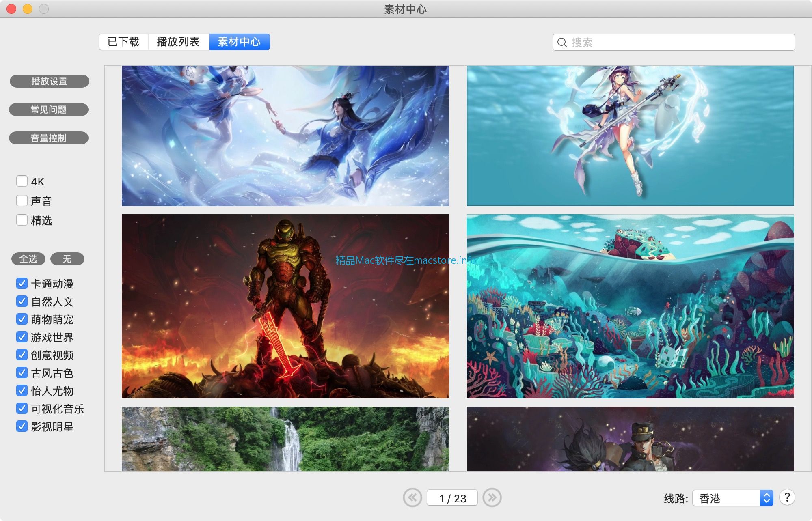
Task: Switch to the 已下载 tab
Action: pos(123,42)
